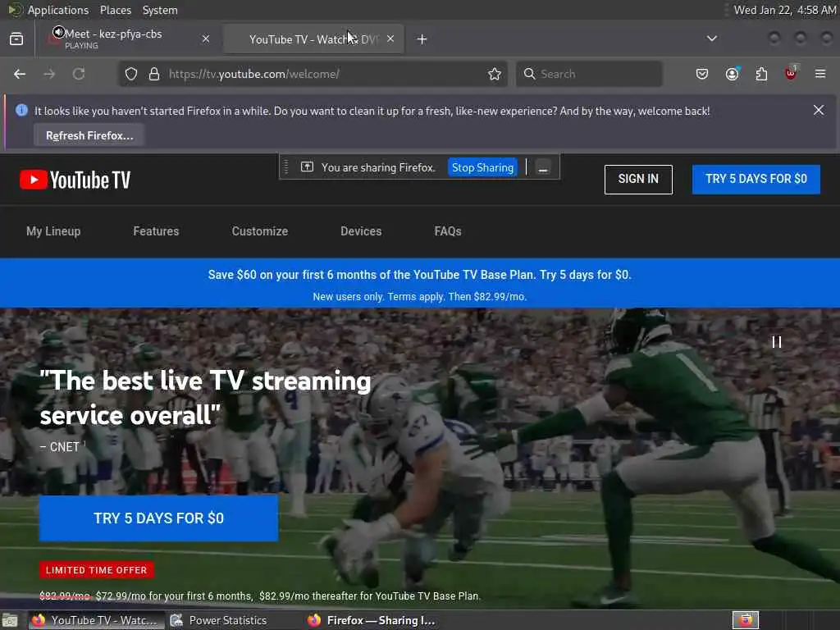Viewport: 840px width, 630px height.
Task: Click the 'New users only. Terms apply' text
Action: tap(420, 297)
